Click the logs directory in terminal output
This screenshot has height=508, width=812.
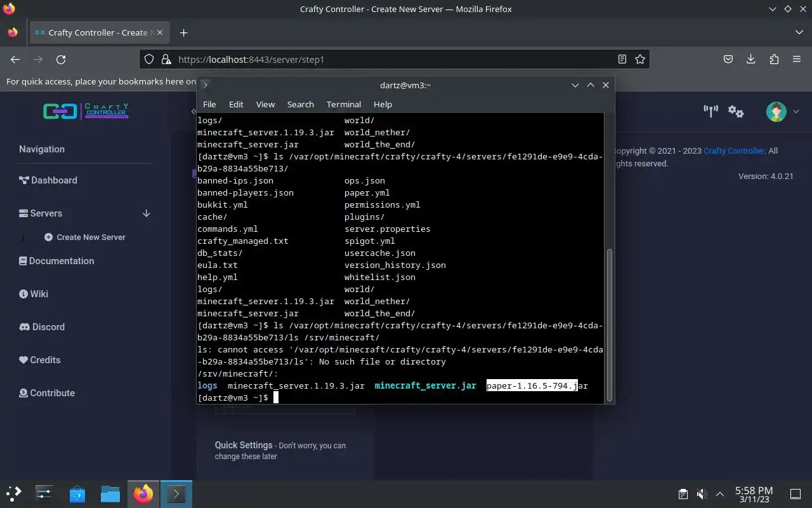click(x=207, y=385)
